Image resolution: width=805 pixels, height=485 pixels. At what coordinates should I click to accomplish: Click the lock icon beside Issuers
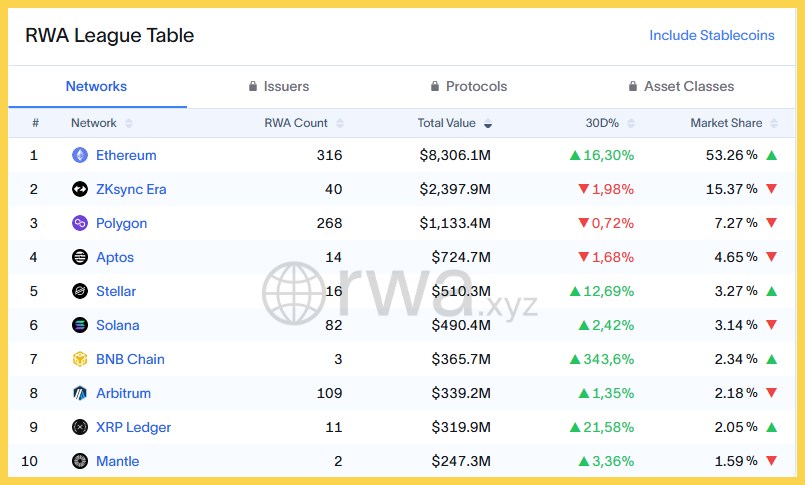point(253,86)
